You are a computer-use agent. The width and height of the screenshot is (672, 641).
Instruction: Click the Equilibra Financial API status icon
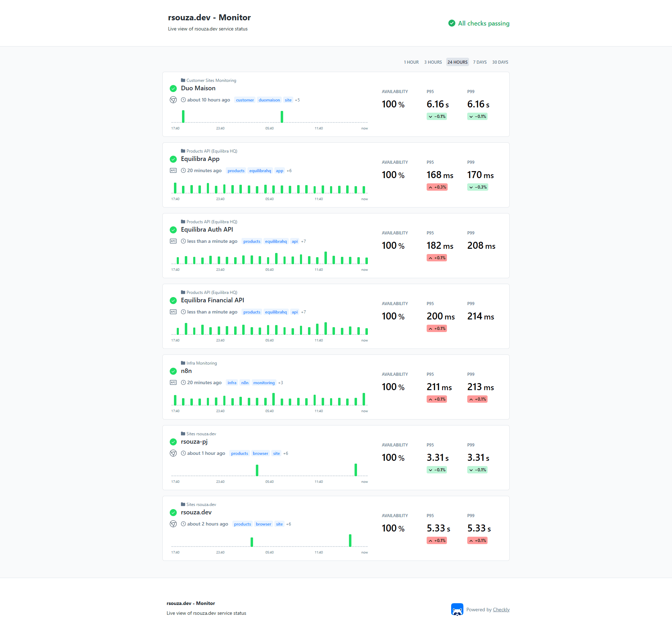[x=173, y=300]
